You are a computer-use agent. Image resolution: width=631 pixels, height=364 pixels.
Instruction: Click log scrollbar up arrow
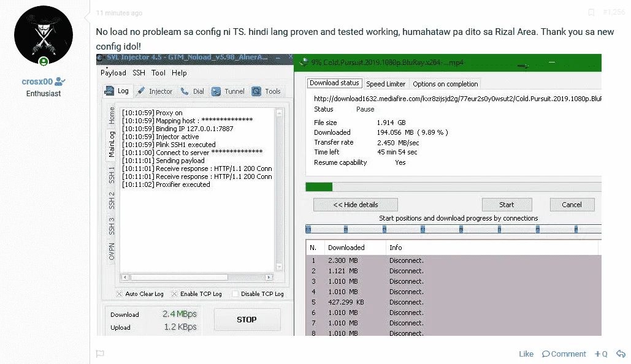(x=279, y=113)
